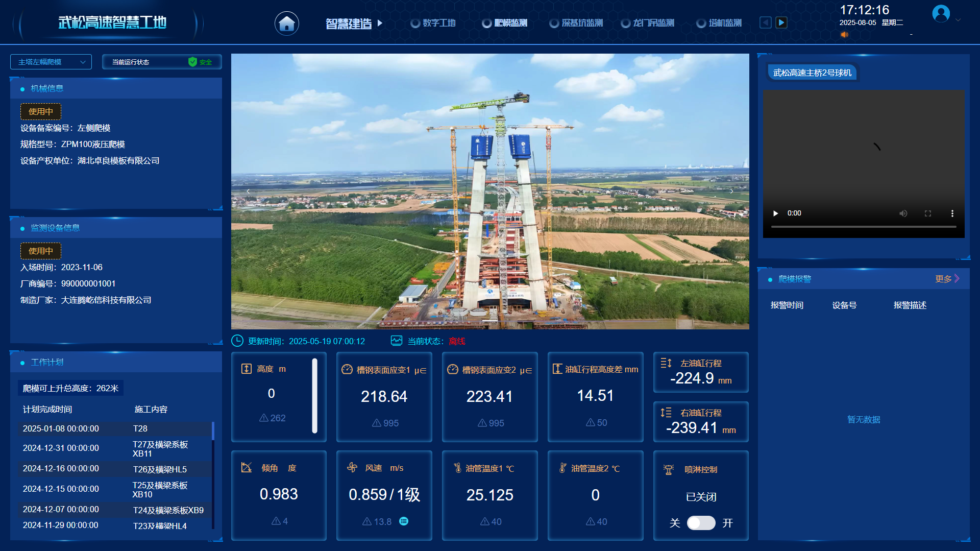Play the camera video

coord(776,213)
